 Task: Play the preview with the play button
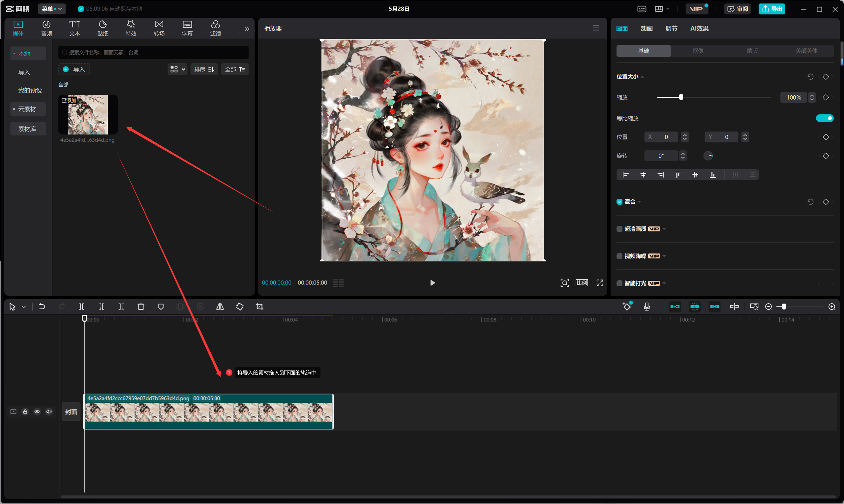(432, 282)
